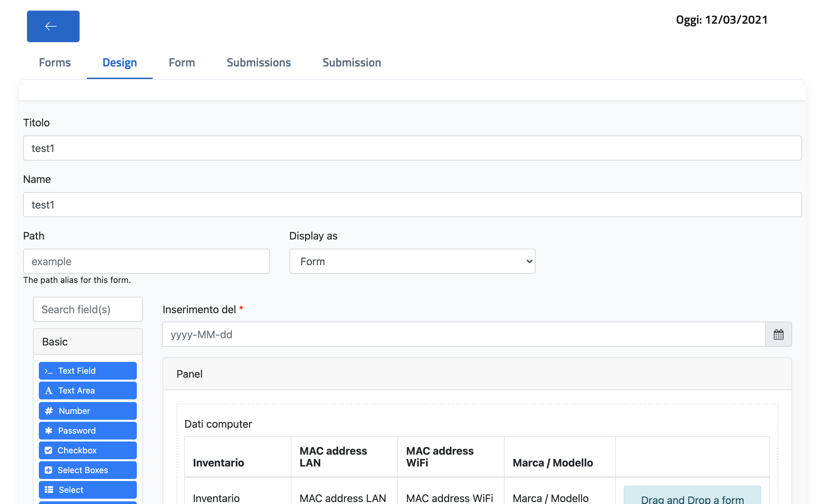Choose the Number component hash icon

tap(49, 411)
